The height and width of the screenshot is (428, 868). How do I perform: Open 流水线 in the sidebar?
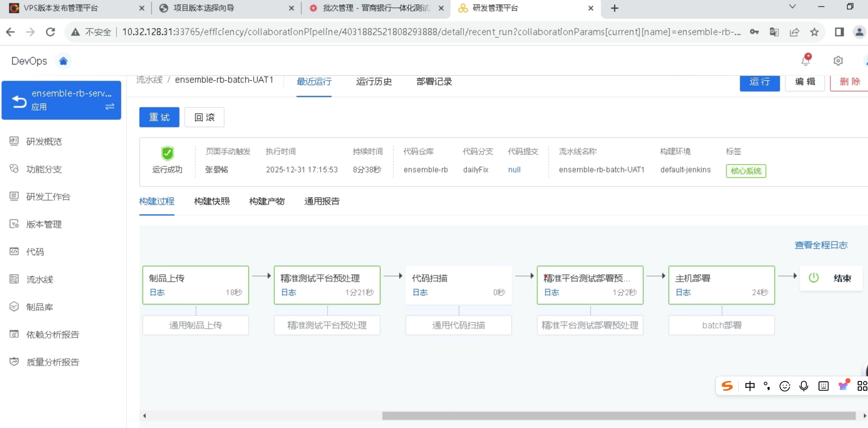click(39, 279)
